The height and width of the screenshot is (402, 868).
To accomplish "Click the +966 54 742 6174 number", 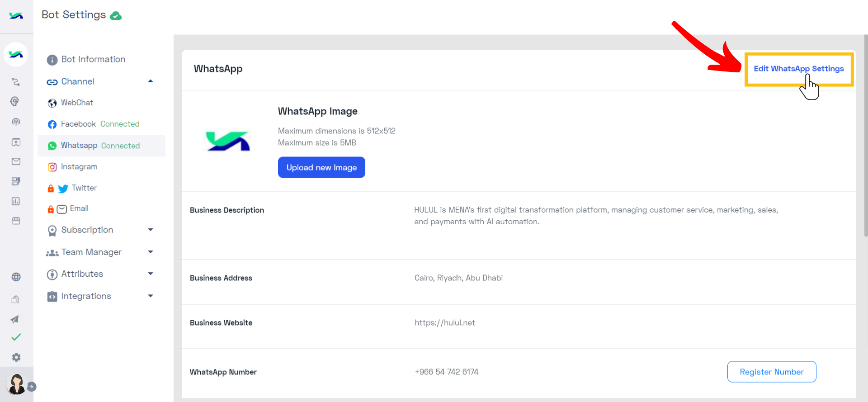I will 447,372.
